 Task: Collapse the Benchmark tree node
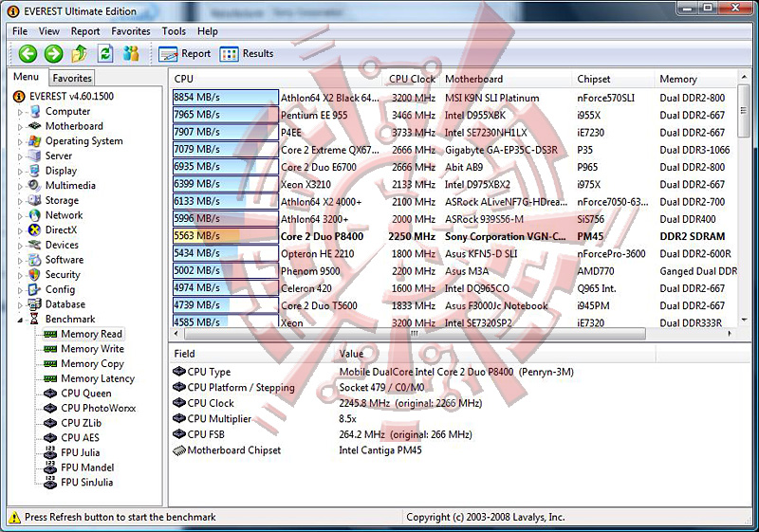(20, 321)
